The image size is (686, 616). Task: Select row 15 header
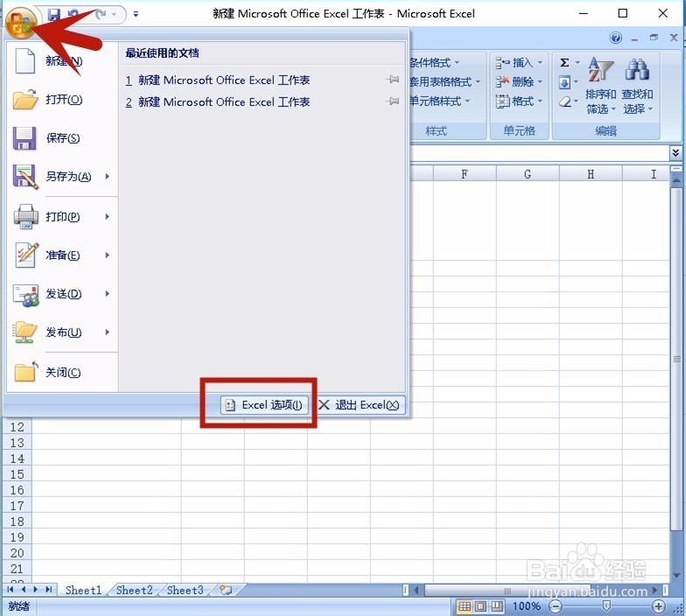17,474
